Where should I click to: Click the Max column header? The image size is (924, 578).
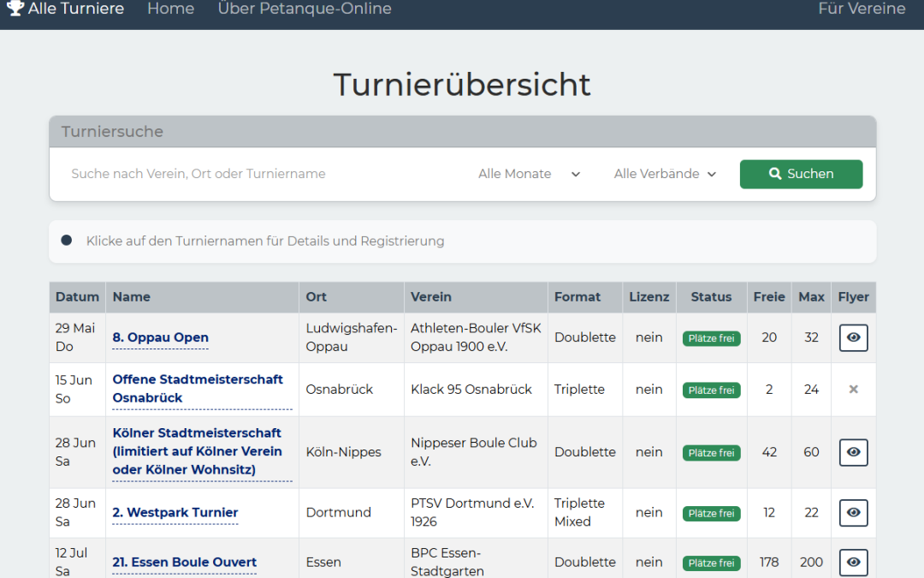pyautogui.click(x=811, y=297)
